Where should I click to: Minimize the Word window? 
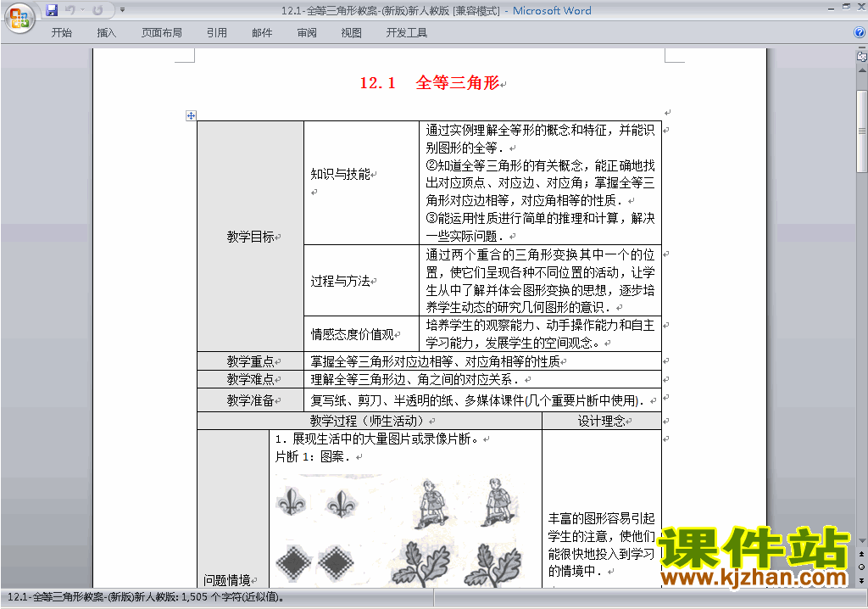pyautogui.click(x=831, y=8)
